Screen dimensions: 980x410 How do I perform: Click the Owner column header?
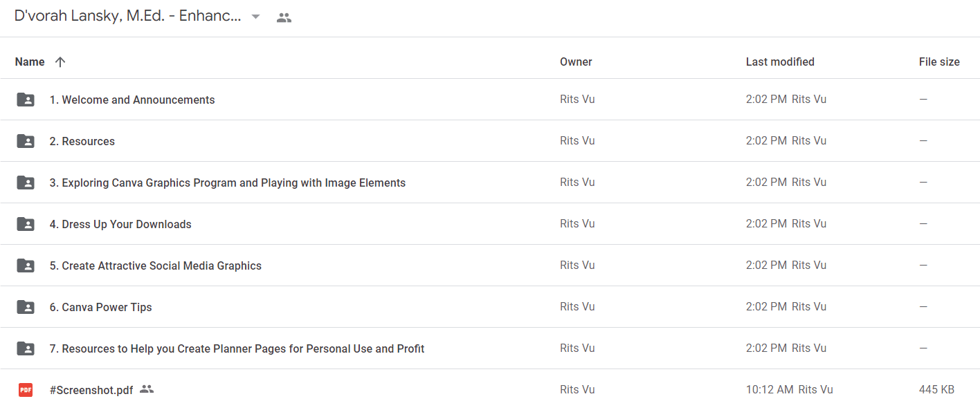[x=576, y=62]
